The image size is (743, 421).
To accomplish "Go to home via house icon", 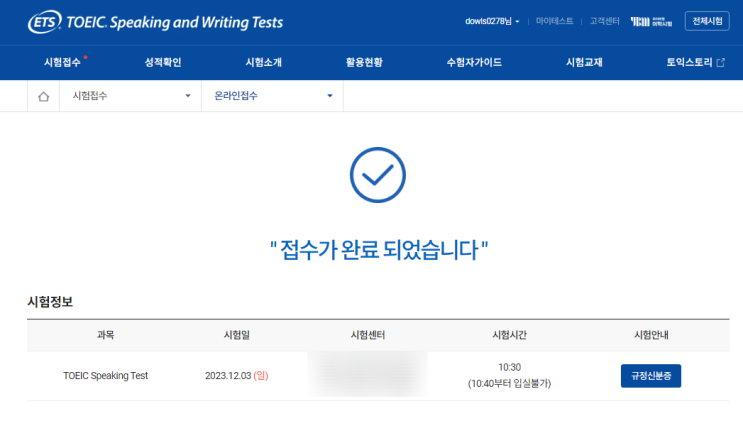I will click(x=43, y=96).
